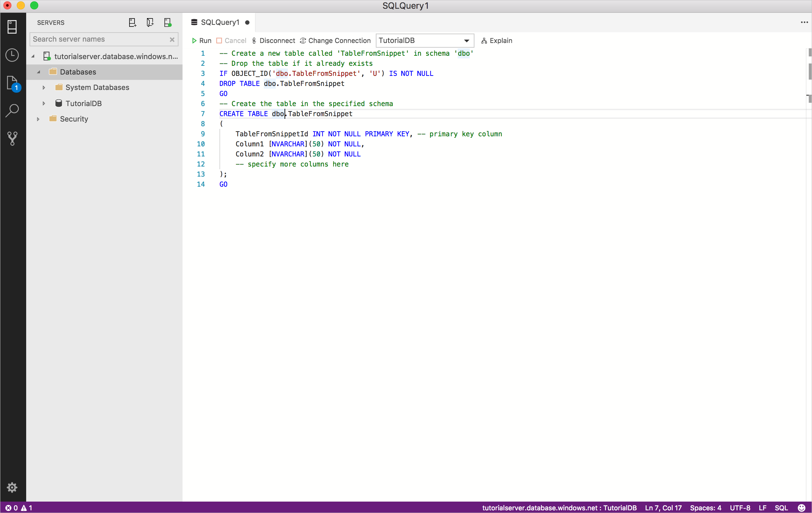
Task: Click the SQLQuery1 tab label
Action: tap(221, 22)
